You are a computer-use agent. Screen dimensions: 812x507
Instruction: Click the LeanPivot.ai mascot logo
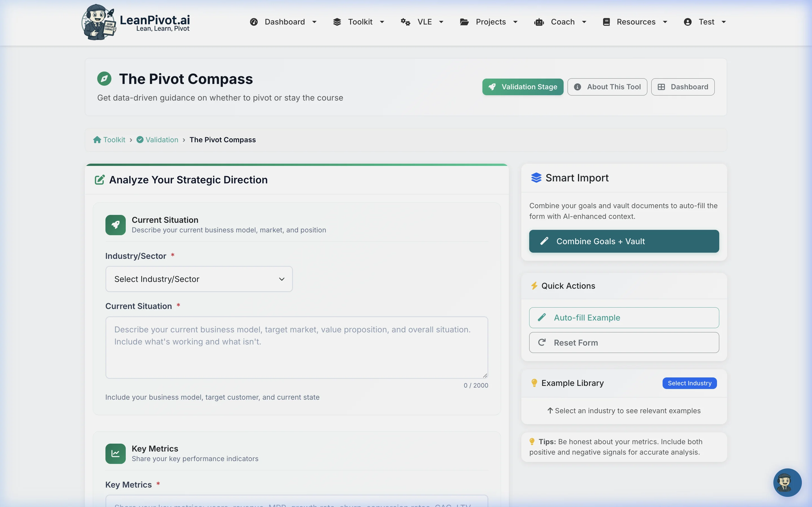pyautogui.click(x=99, y=22)
